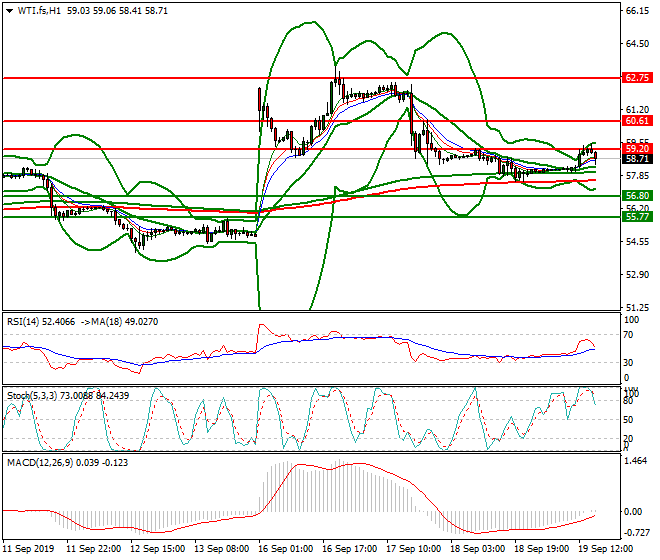Image resolution: width=660 pixels, height=560 pixels.
Task: Click the RSI 30 level scale label
Action: pyautogui.click(x=628, y=363)
